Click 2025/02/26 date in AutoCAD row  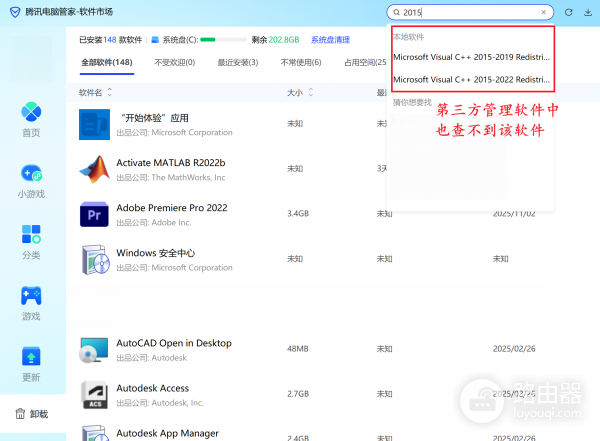514,349
